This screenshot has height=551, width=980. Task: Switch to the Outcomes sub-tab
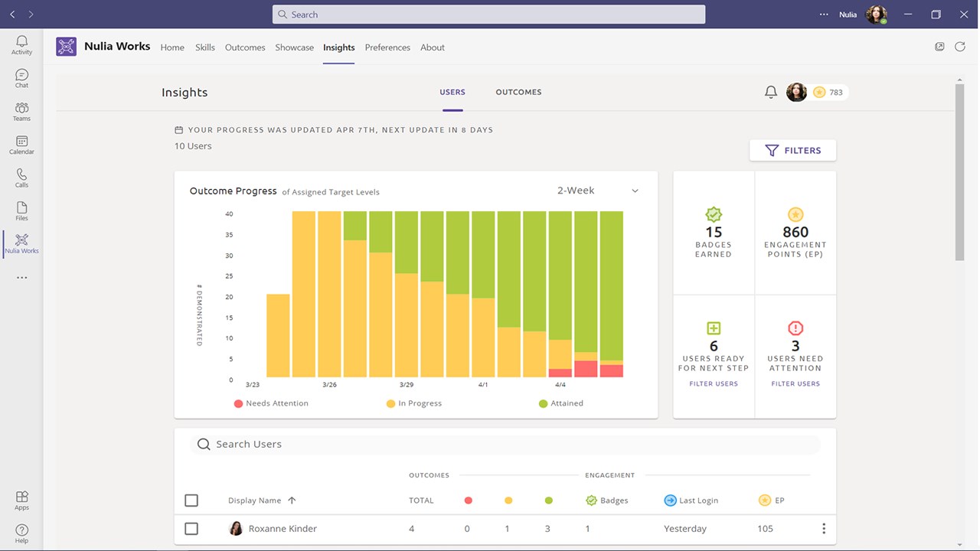click(518, 92)
